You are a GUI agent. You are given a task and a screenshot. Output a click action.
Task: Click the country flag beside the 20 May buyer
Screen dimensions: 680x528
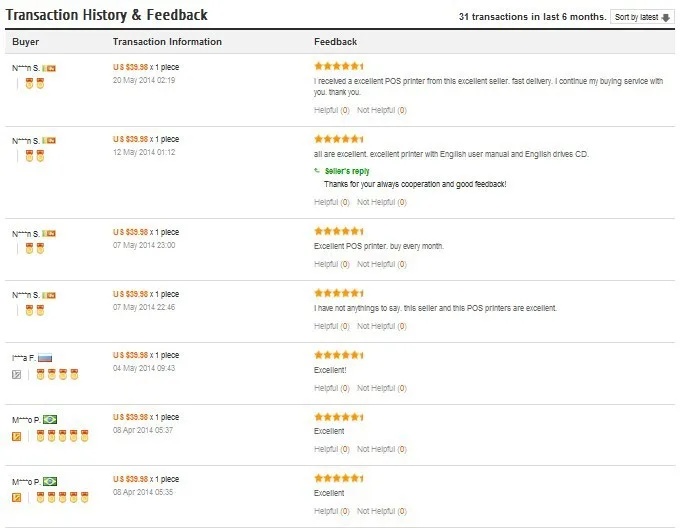click(x=49, y=68)
